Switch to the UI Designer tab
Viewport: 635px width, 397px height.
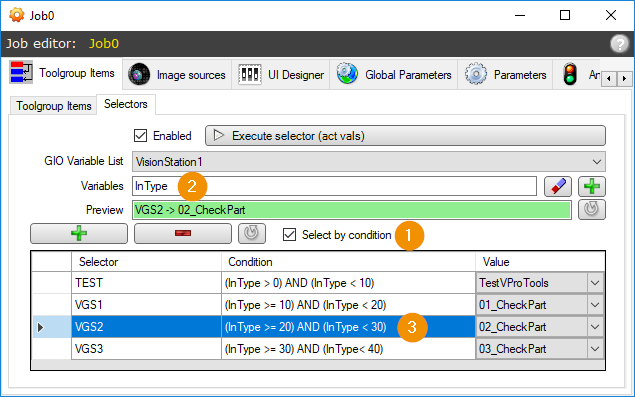281,75
